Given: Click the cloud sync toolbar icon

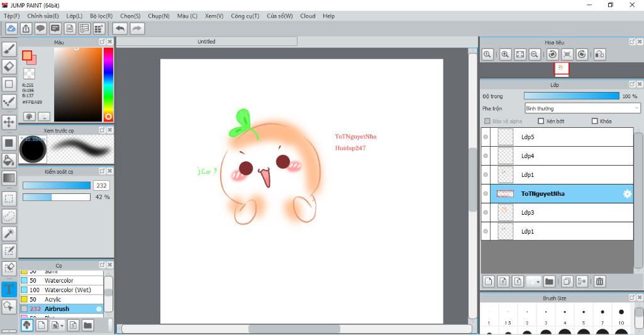Looking at the screenshot, I should point(11,28).
